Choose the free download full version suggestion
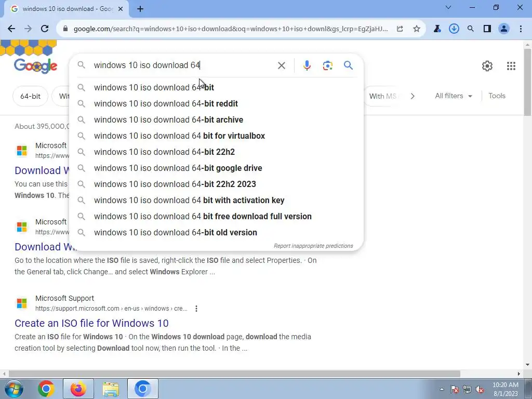 coord(217,217)
